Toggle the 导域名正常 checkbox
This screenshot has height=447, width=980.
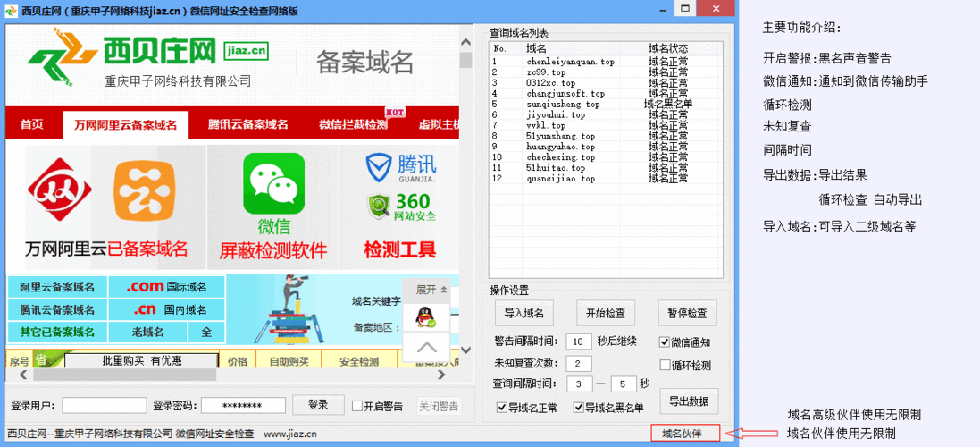(502, 408)
